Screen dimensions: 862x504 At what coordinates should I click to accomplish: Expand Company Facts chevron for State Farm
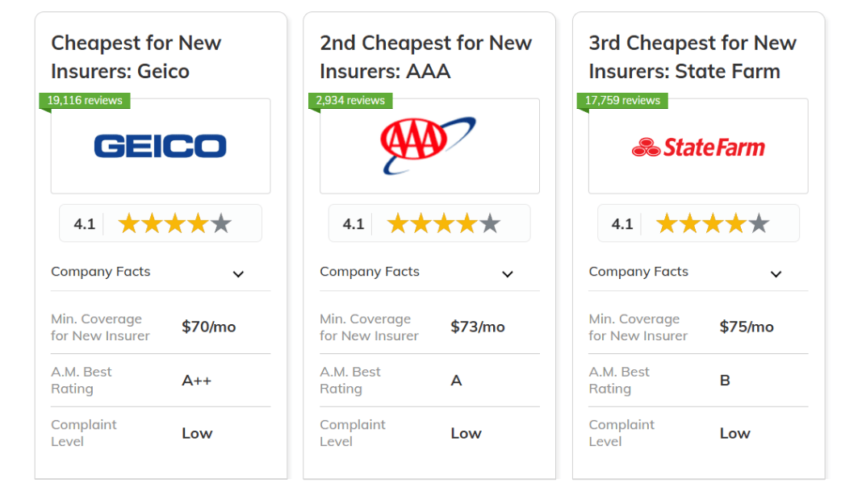coord(776,274)
